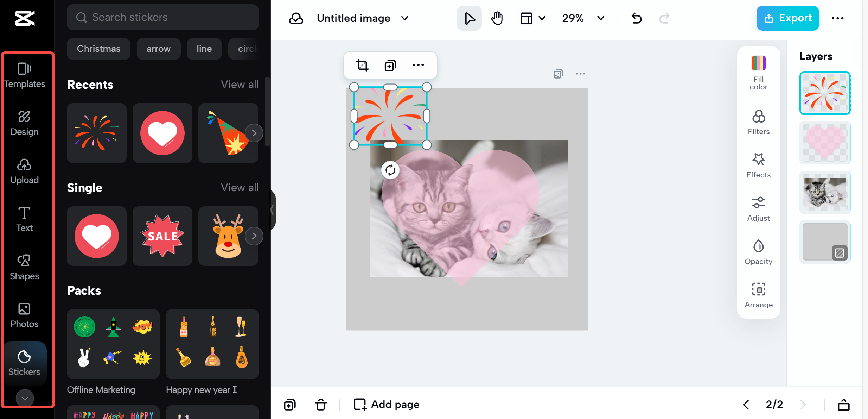The image size is (868, 419).
Task: Click the Crop tool in toolbar
Action: coord(362,65)
